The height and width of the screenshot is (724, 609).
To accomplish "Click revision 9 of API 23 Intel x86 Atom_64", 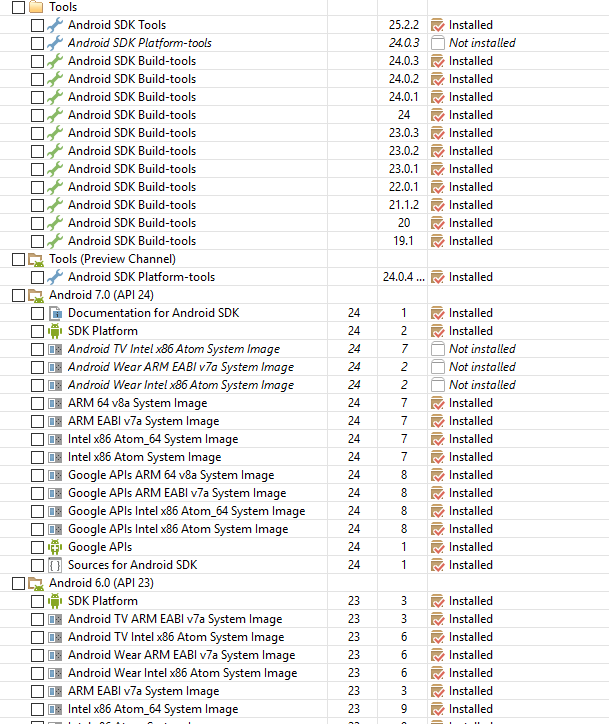I will tap(404, 709).
